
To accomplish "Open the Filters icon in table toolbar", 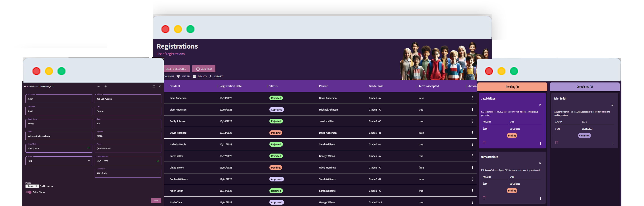I will (178, 76).
